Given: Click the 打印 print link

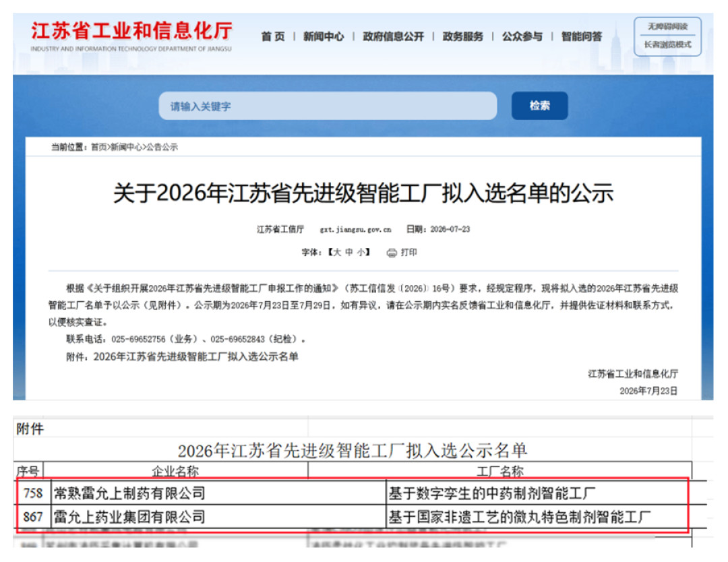Looking at the screenshot, I should 408,253.
